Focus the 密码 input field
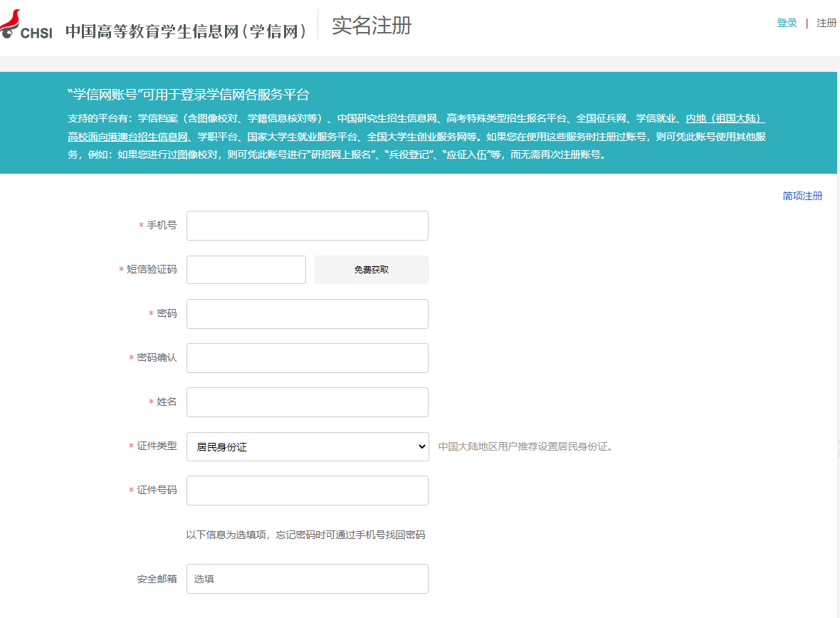This screenshot has height=618, width=840. (307, 314)
